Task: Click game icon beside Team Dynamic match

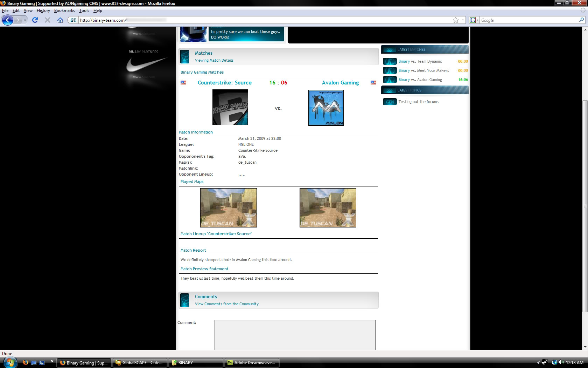Action: (390, 61)
